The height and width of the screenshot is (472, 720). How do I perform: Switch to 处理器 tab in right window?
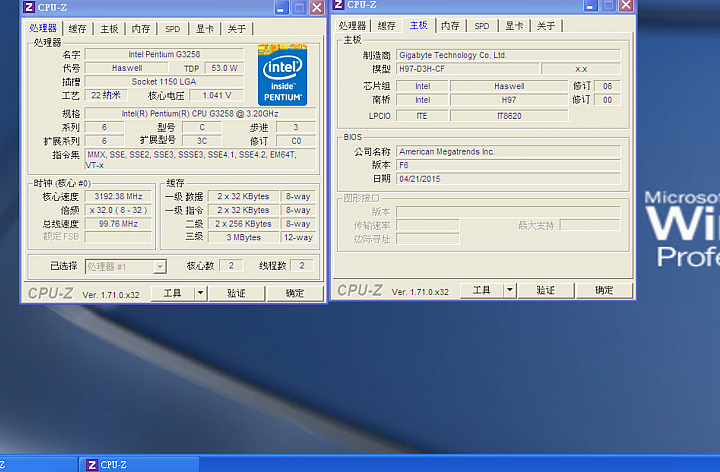point(352,26)
